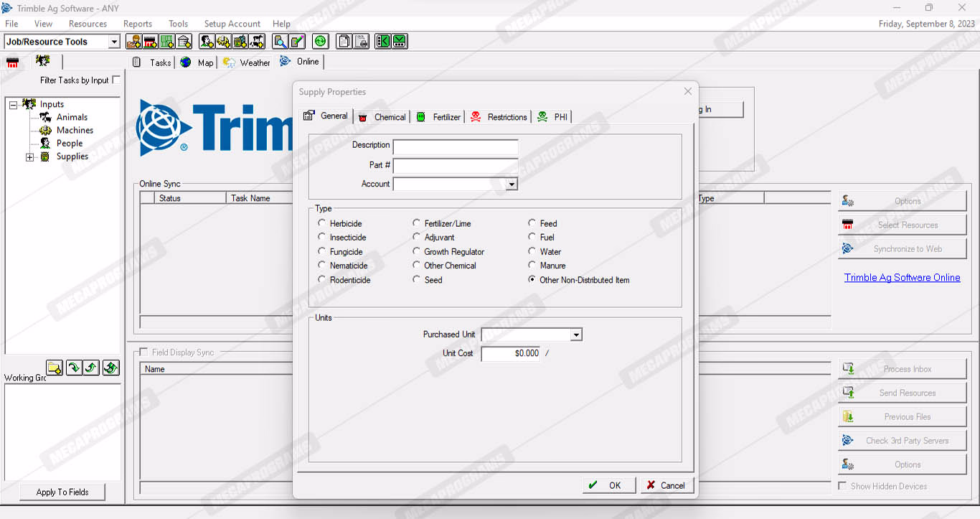Click Cancel in Supply Properties dialog
Image resolution: width=980 pixels, height=519 pixels.
667,485
